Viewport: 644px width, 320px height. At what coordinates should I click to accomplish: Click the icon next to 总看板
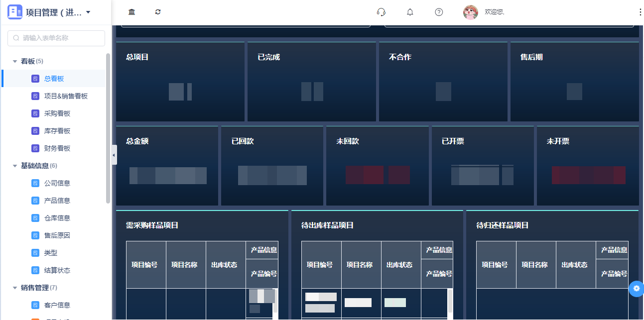point(35,79)
